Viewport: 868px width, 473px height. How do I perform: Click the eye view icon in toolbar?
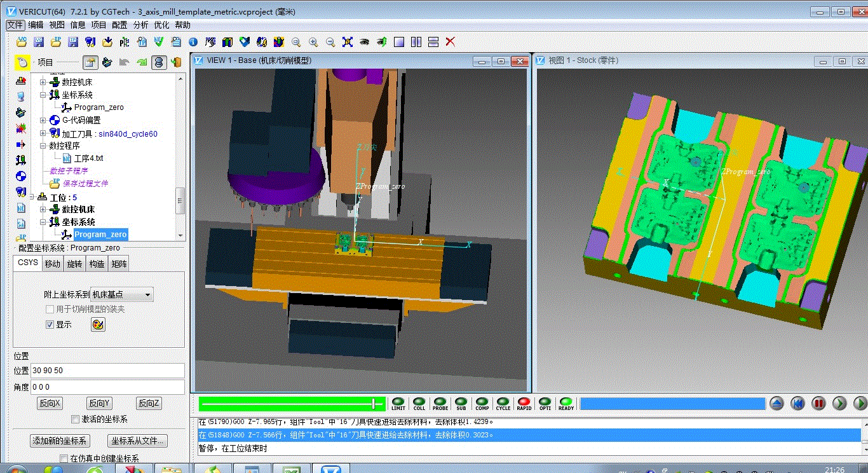tap(365, 42)
